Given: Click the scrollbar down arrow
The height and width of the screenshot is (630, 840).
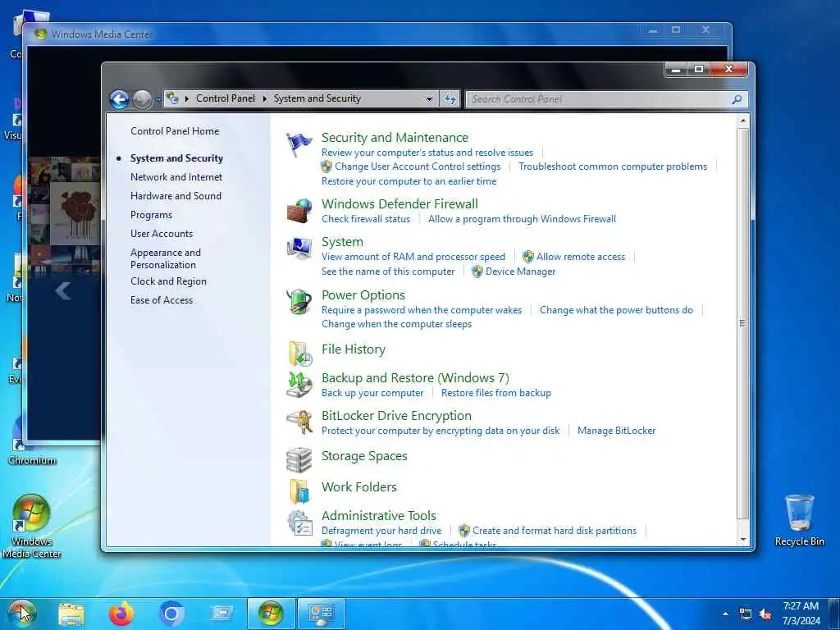Looking at the screenshot, I should (x=742, y=540).
